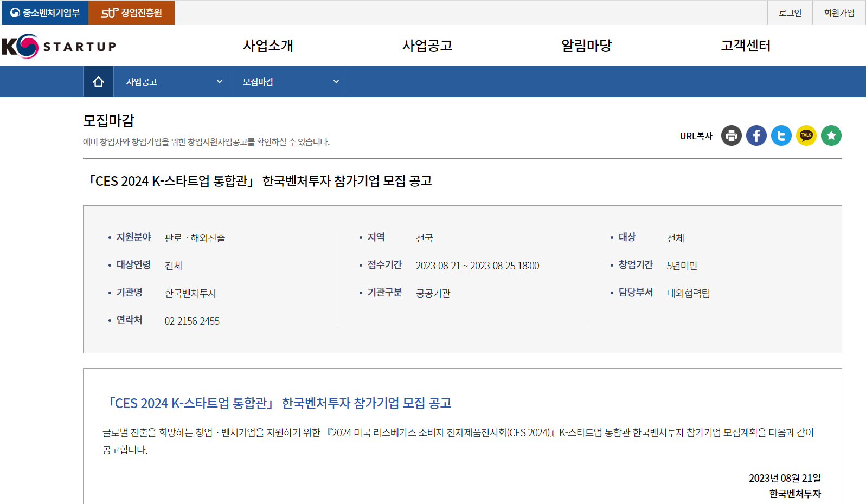The width and height of the screenshot is (866, 504).
Task: Share via KakaoTalk icon
Action: point(806,135)
